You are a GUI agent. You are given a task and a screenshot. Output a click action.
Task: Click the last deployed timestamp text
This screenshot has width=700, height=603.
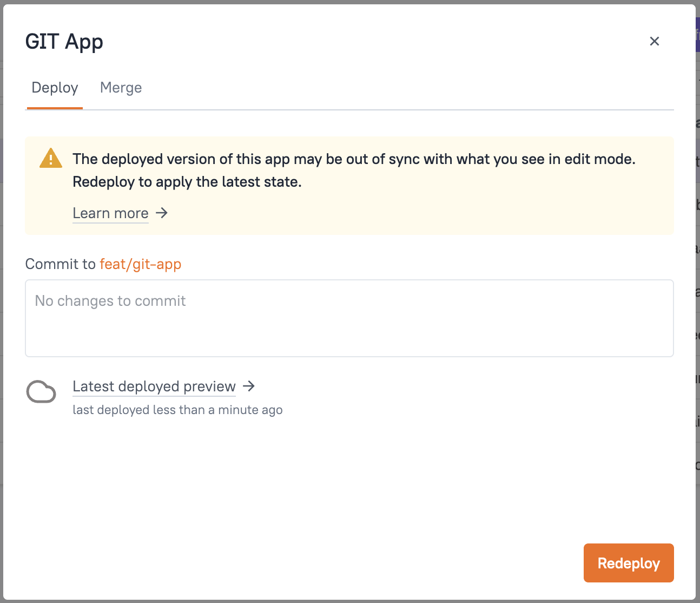(177, 410)
